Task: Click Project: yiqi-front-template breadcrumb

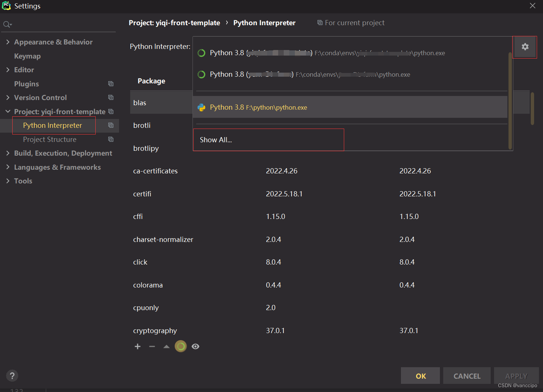Action: tap(174, 23)
